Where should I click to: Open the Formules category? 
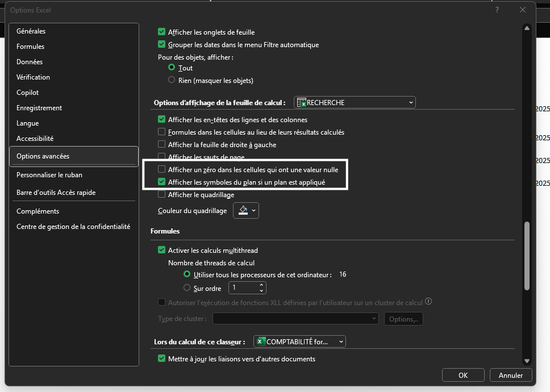[x=31, y=47]
